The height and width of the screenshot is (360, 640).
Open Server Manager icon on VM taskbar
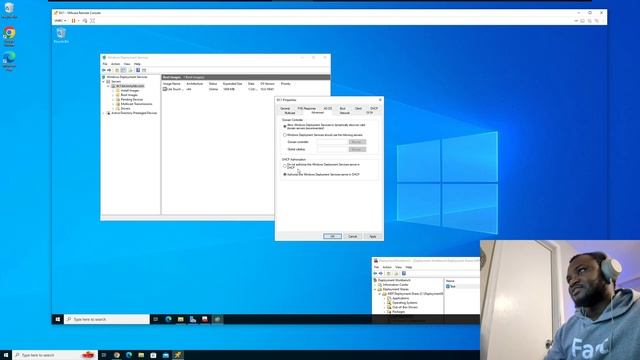(x=193, y=319)
